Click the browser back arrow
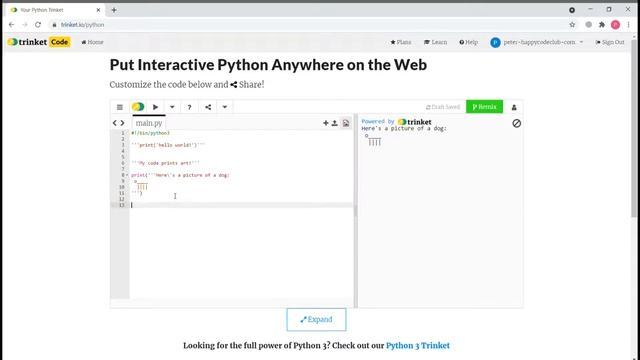The image size is (640, 360). [11, 25]
